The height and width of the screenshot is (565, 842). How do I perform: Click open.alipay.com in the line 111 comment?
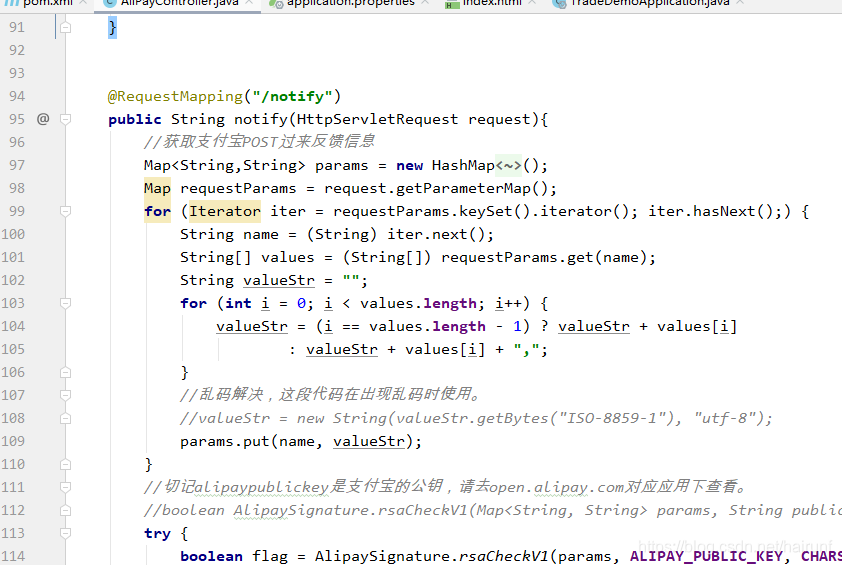tap(556, 487)
